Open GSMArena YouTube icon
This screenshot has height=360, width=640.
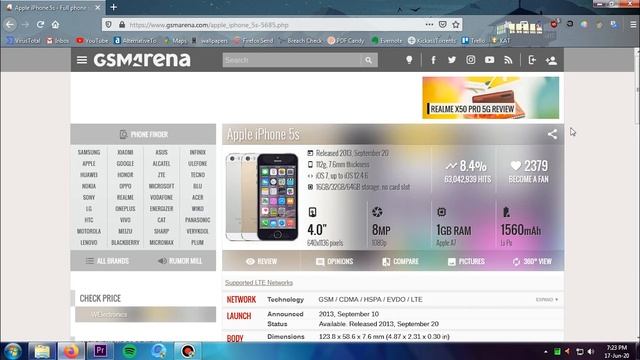click(489, 60)
